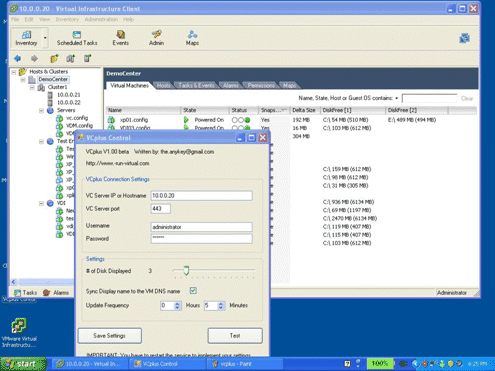The image size is (495, 371).
Task: Click the Password field
Action: point(201,239)
